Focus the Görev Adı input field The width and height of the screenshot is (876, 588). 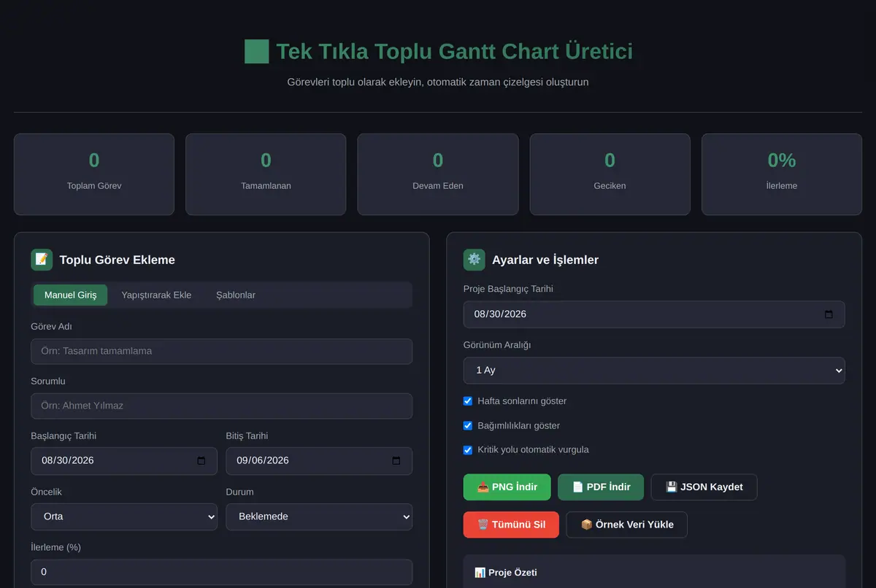(x=221, y=352)
